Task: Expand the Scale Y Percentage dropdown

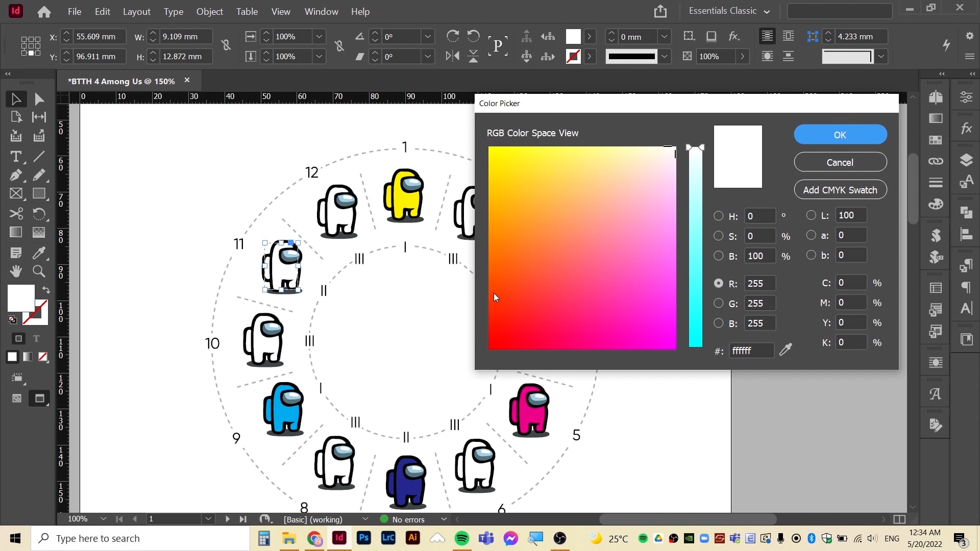Action: [x=319, y=57]
